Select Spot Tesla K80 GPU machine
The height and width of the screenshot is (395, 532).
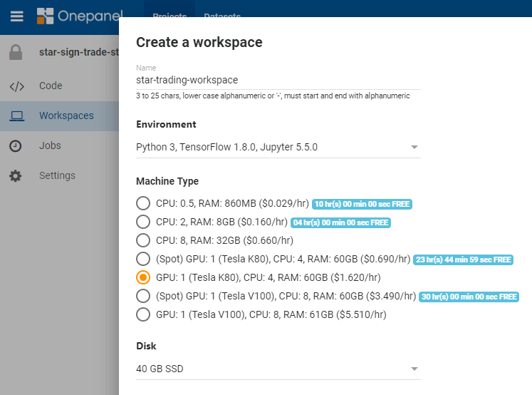coord(143,259)
